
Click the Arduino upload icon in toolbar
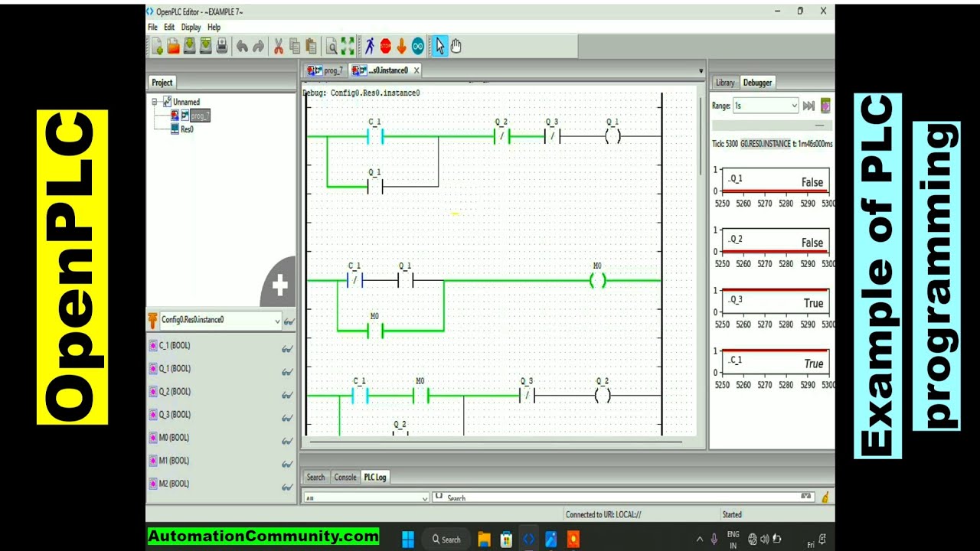(417, 47)
